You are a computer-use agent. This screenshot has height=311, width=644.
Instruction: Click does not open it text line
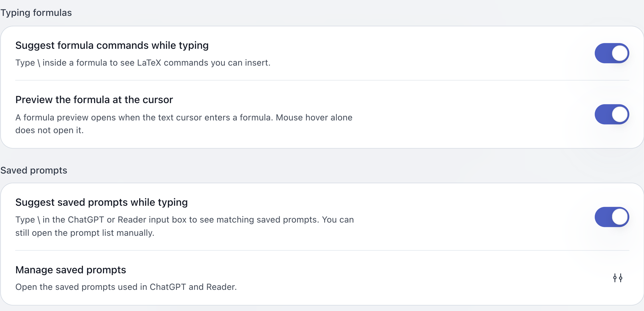click(49, 130)
